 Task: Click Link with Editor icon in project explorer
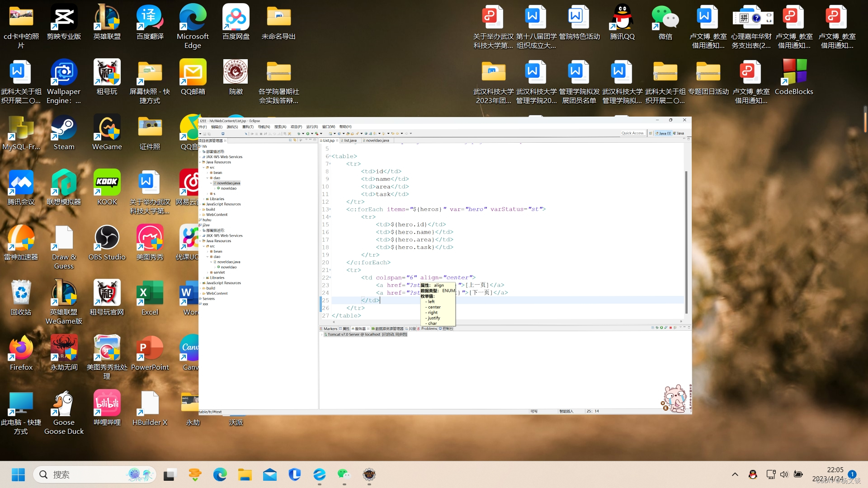click(x=295, y=140)
